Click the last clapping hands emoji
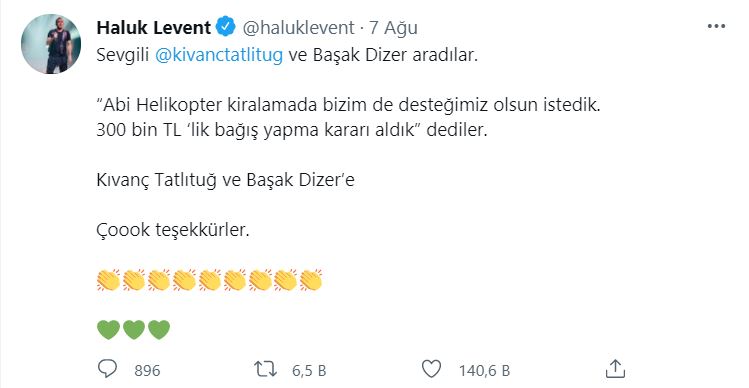This screenshot has height=388, width=749. coord(311,280)
